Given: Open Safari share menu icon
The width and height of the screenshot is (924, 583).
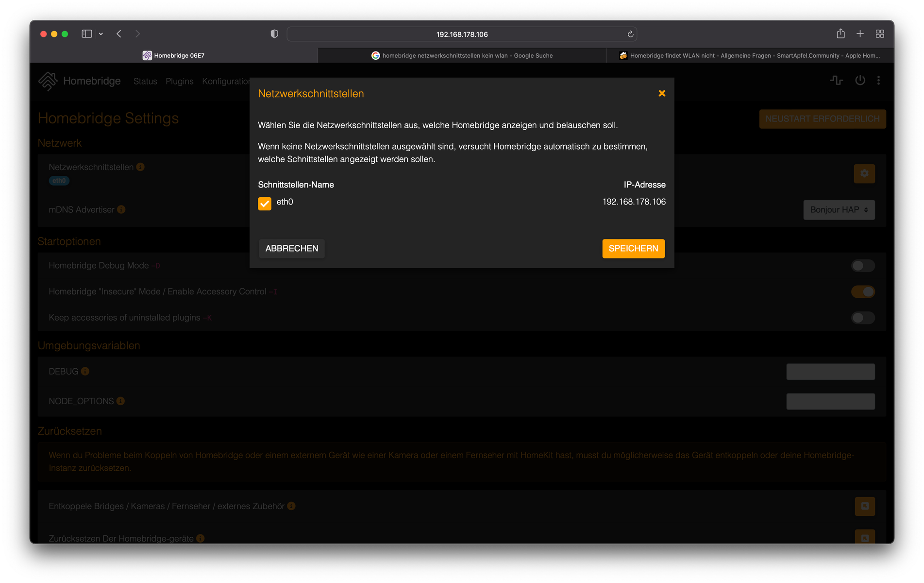Looking at the screenshot, I should pyautogui.click(x=840, y=34).
